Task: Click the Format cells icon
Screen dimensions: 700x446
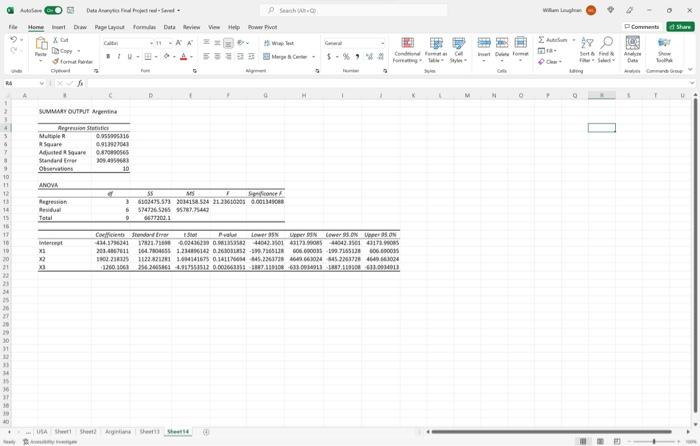Action: pyautogui.click(x=521, y=43)
